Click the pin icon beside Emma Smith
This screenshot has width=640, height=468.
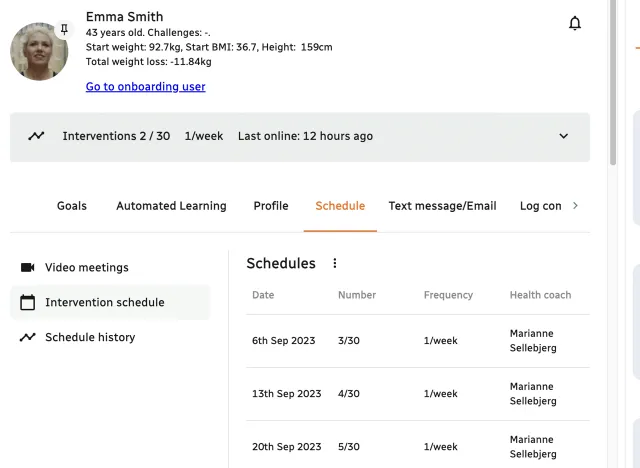click(x=64, y=30)
